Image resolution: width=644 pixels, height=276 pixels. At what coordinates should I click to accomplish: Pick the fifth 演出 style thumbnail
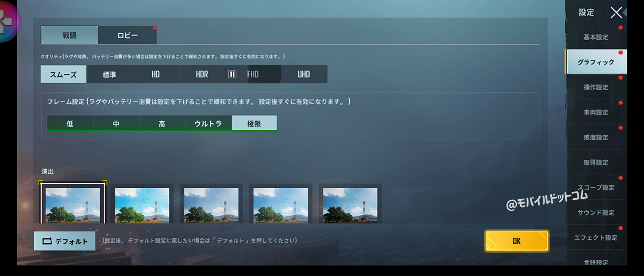[x=350, y=204]
